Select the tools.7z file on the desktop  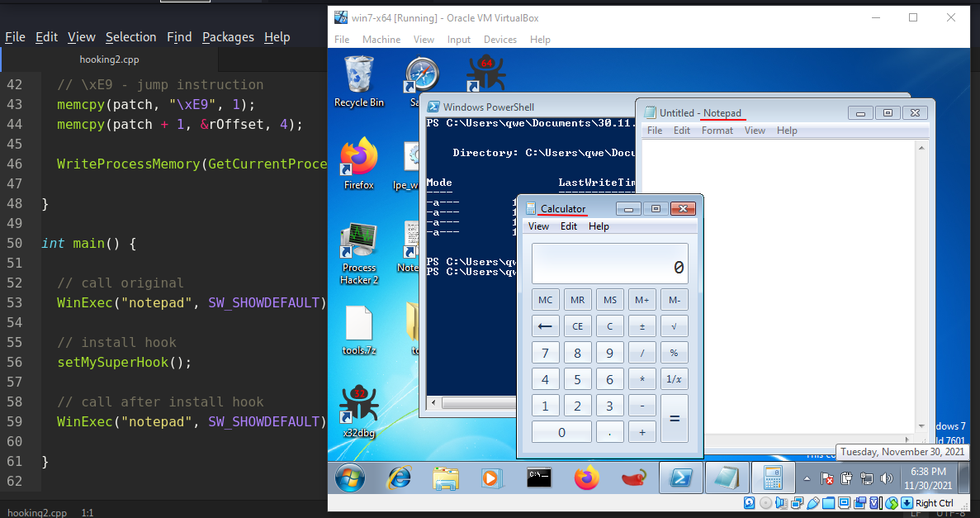359,330
